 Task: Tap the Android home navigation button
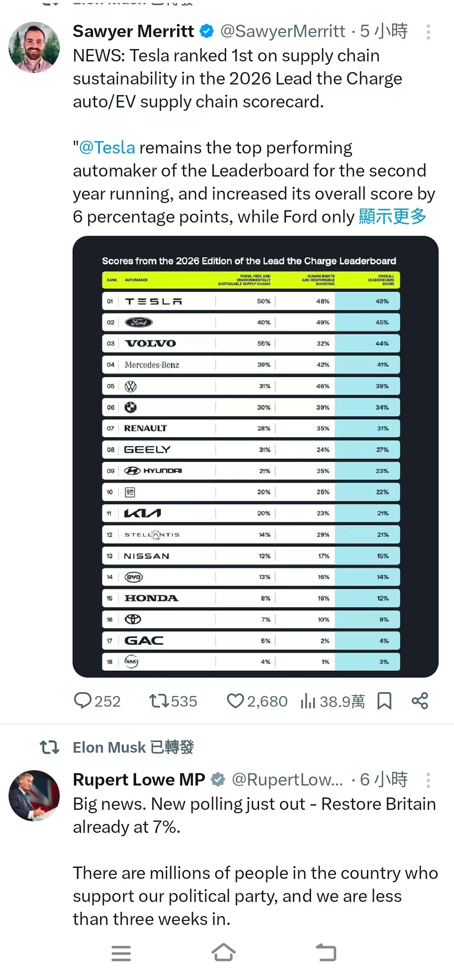(x=224, y=953)
